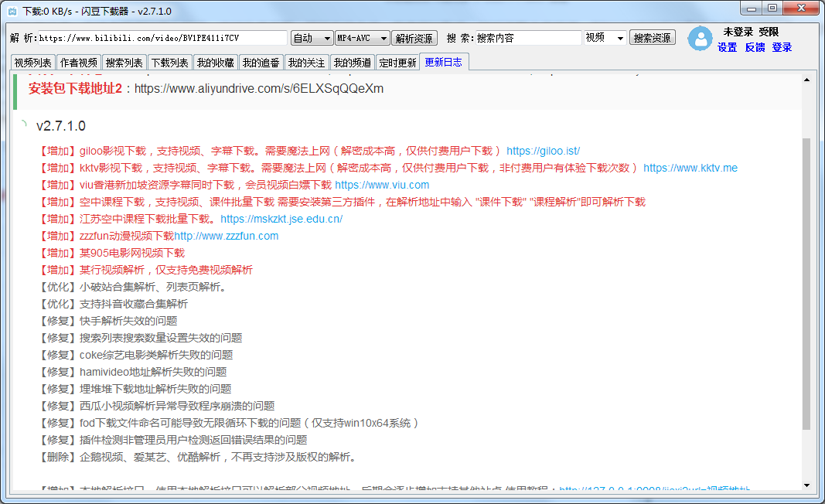Click the app icon in title bar
The image size is (825, 504).
coord(12,11)
